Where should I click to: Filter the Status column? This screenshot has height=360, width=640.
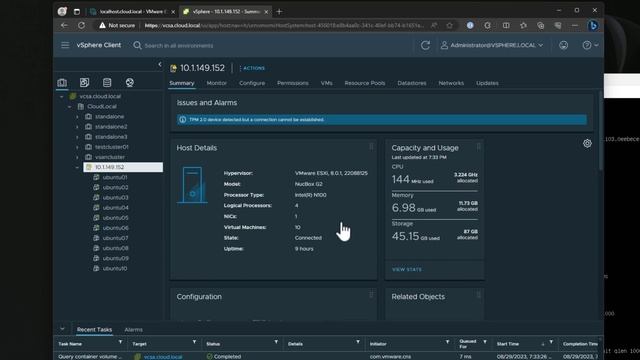(x=276, y=342)
